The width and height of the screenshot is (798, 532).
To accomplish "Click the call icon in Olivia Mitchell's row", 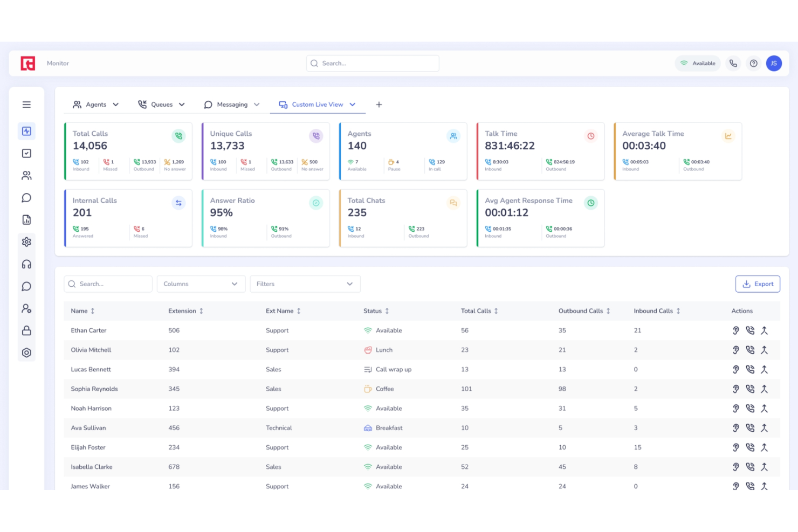I will point(750,350).
